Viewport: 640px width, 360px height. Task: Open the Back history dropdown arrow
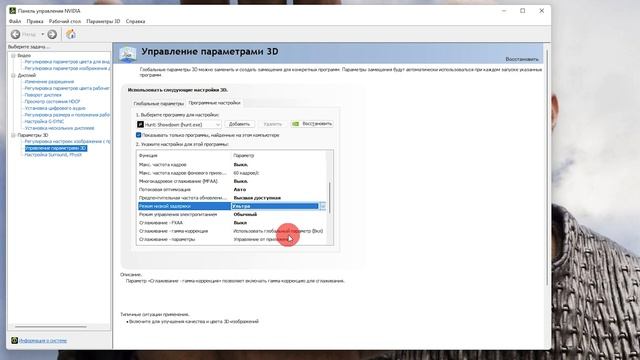42,34
